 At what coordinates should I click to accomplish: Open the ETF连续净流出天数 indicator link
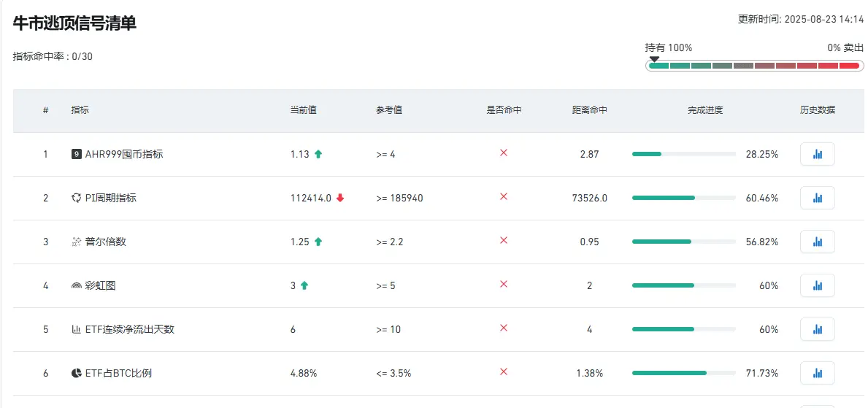pyautogui.click(x=130, y=329)
